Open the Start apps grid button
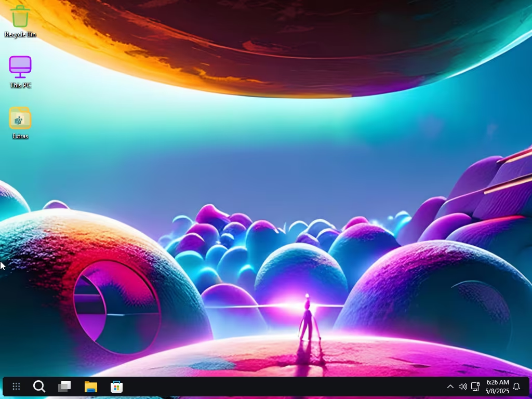 click(16, 387)
